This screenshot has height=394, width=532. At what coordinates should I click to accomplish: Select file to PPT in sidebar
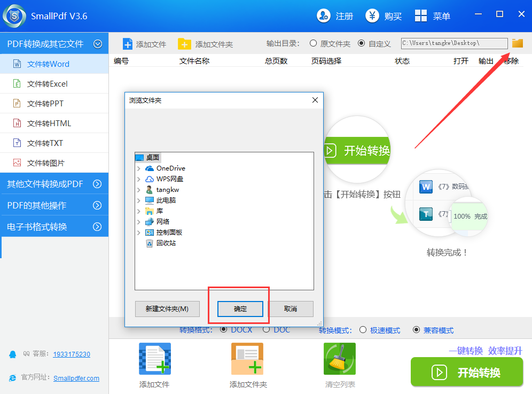45,104
